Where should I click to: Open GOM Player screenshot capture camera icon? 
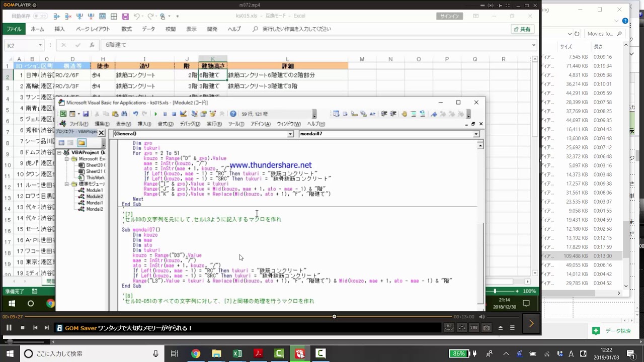(x=487, y=328)
